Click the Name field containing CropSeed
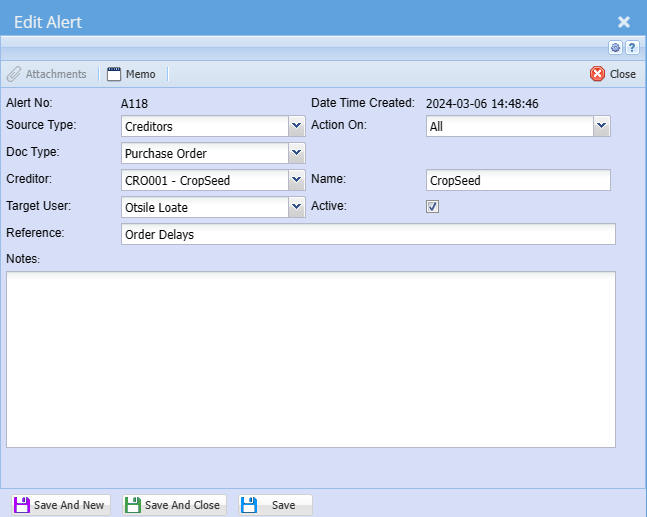Screen dimensions: 647x517 tap(517, 180)
